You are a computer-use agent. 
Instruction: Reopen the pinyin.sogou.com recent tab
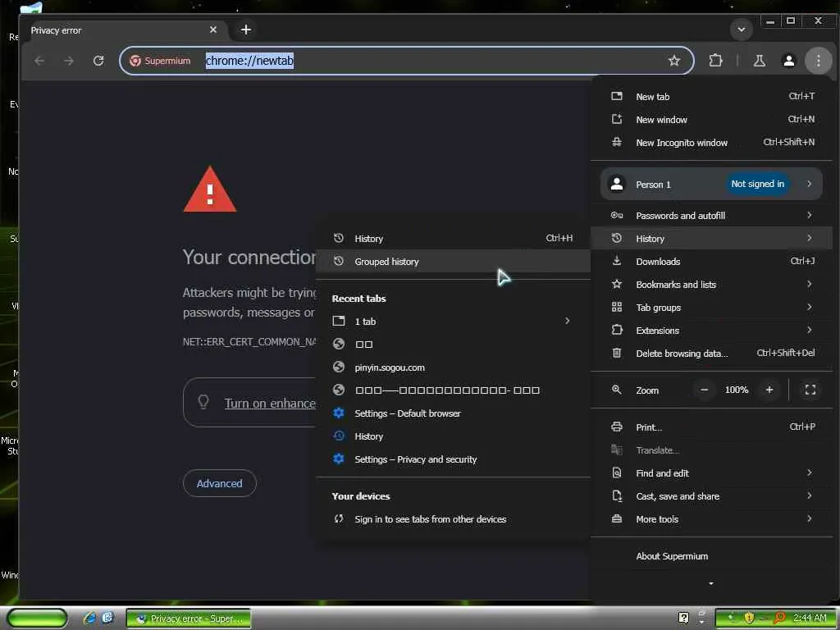point(453,367)
